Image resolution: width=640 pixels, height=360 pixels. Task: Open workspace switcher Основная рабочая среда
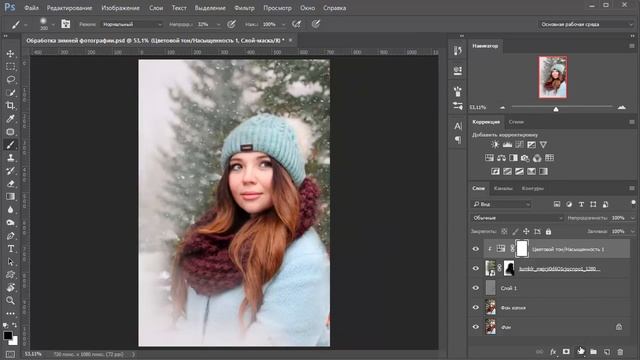pyautogui.click(x=586, y=24)
